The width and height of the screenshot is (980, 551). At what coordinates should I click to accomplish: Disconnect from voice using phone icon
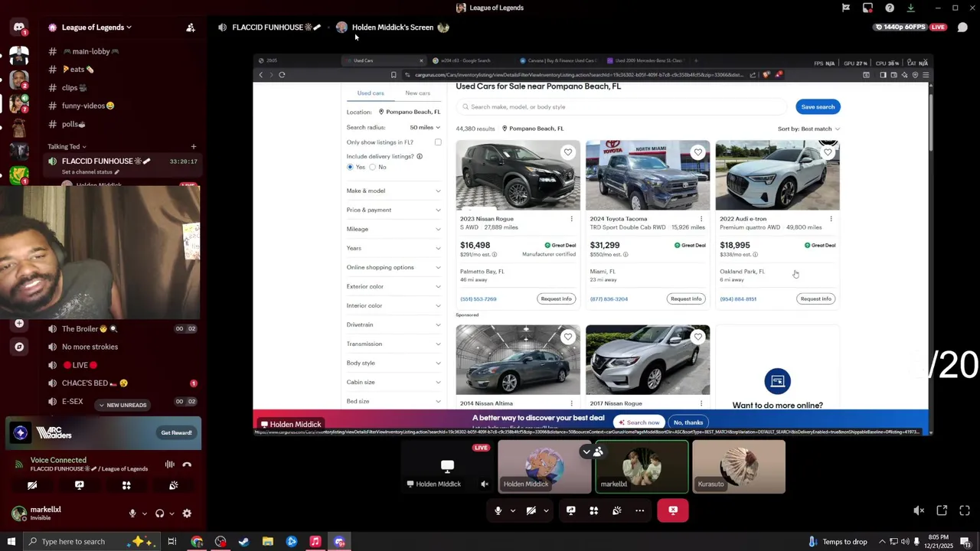187,465
